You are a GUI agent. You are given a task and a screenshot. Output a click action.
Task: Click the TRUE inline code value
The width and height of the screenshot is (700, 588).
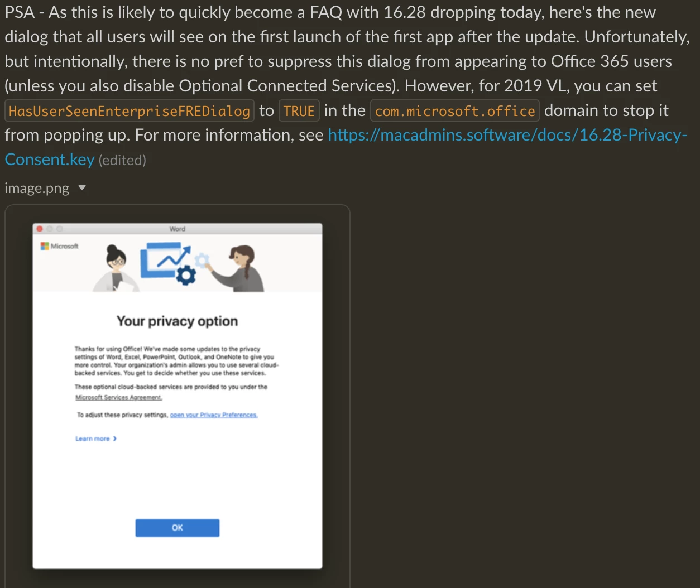[299, 111]
